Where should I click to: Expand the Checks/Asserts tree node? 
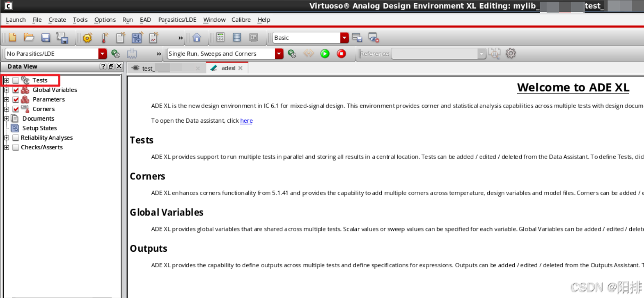click(7, 147)
